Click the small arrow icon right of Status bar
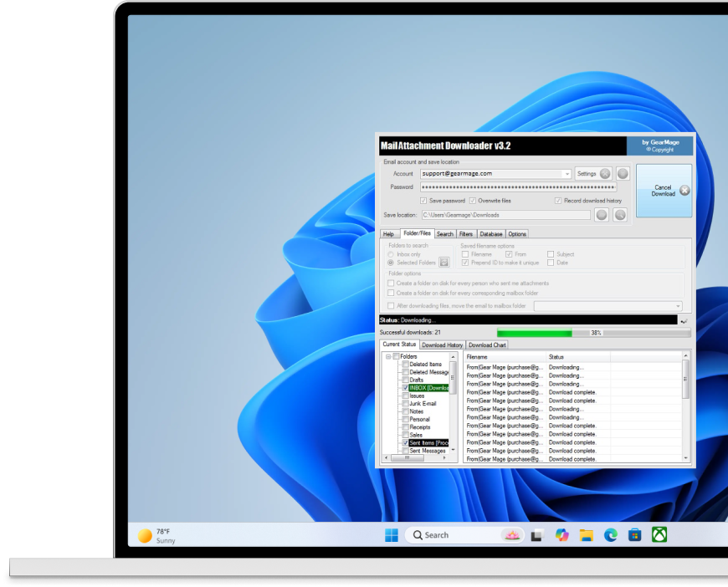The width and height of the screenshot is (728, 587). (x=685, y=320)
